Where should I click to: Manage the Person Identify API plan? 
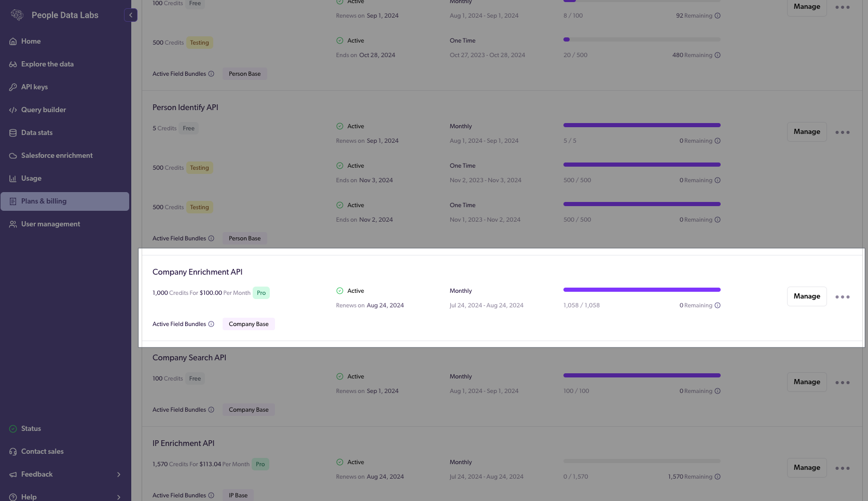point(807,132)
